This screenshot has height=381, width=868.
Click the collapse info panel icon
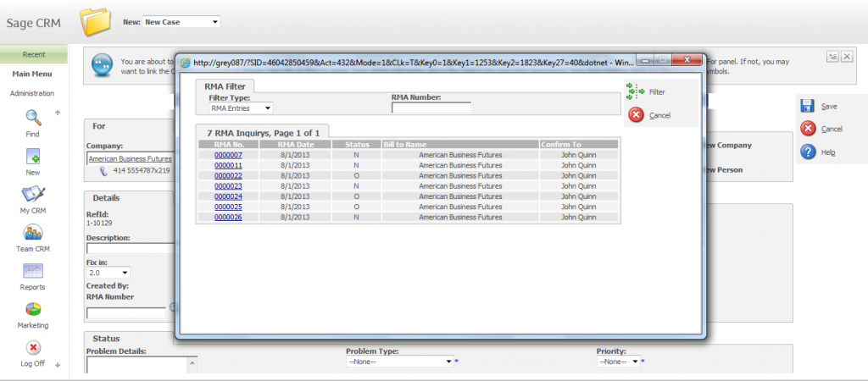coord(832,57)
